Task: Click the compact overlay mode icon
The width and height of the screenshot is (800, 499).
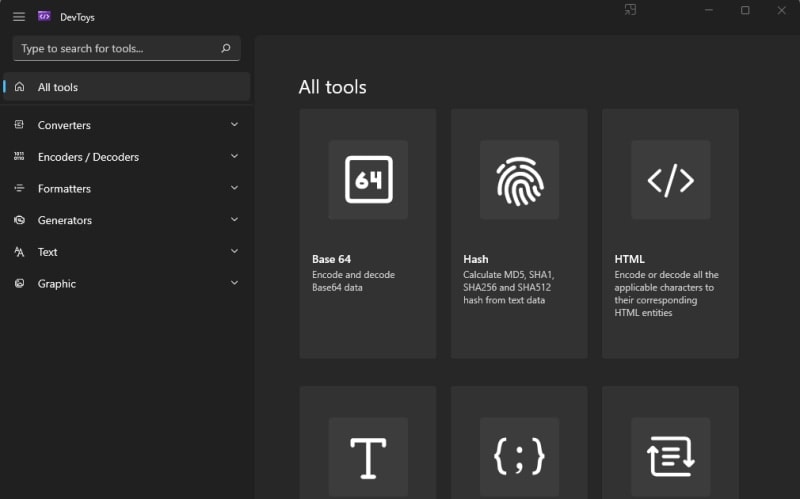Action: tap(630, 10)
